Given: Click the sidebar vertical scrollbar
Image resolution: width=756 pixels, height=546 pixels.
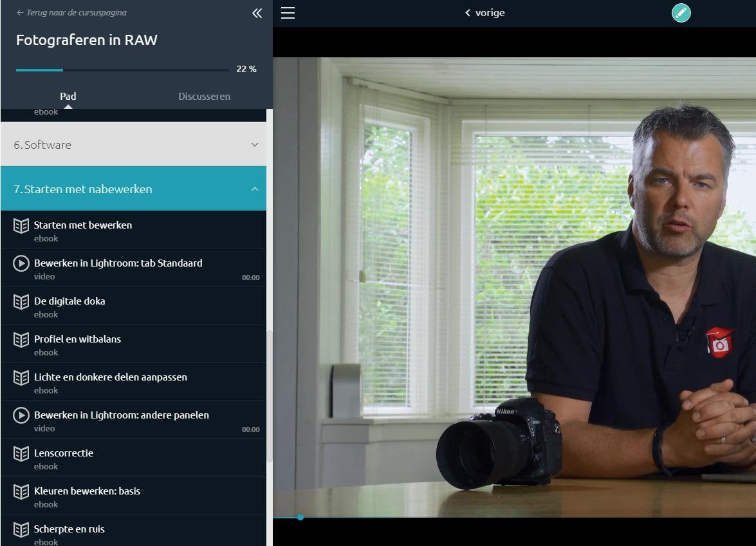Looking at the screenshot, I should [x=270, y=395].
